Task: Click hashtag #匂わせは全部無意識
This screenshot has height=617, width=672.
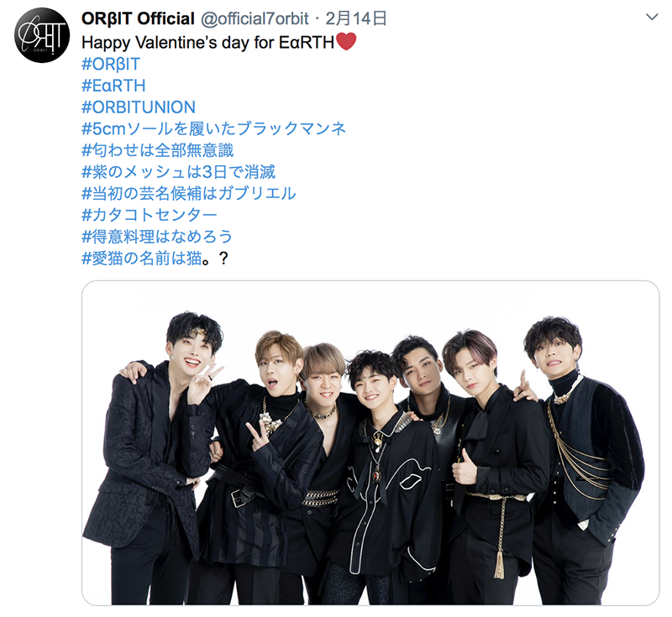Action: point(157,150)
